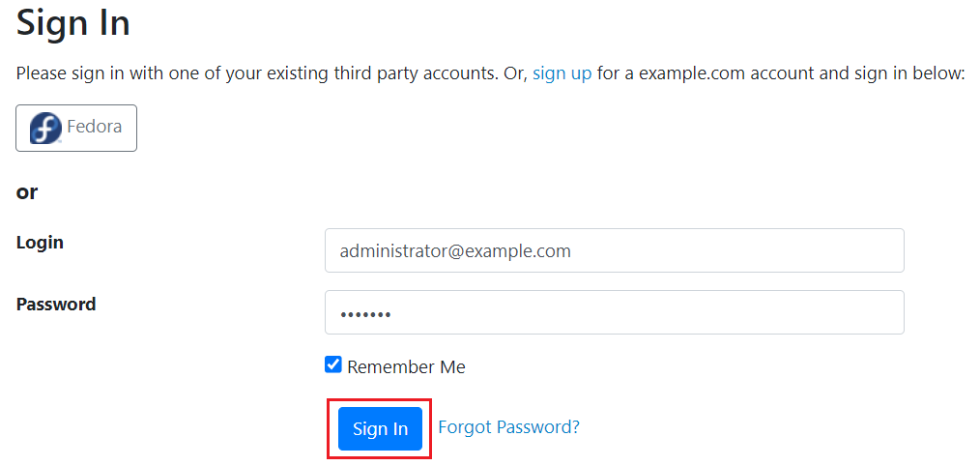
Task: Click the administrator@example.com text in Login
Action: point(455,250)
